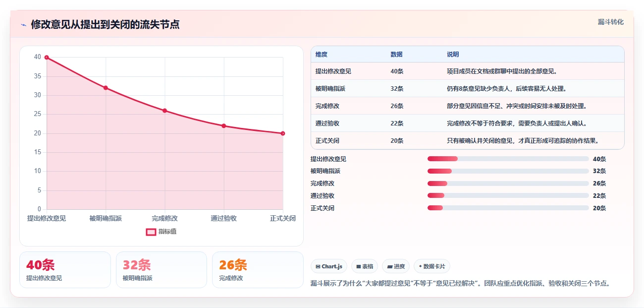Click the 20条 value beside progress bars
The height and width of the screenshot is (308, 644).
pyautogui.click(x=599, y=208)
